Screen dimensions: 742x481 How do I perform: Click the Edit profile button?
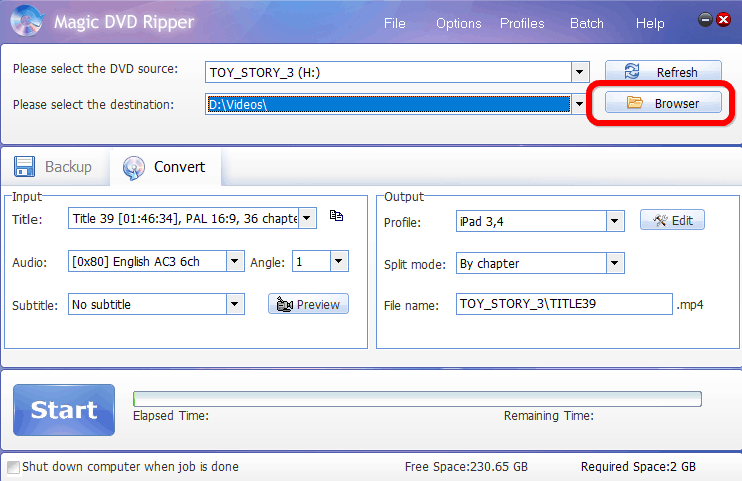click(672, 220)
